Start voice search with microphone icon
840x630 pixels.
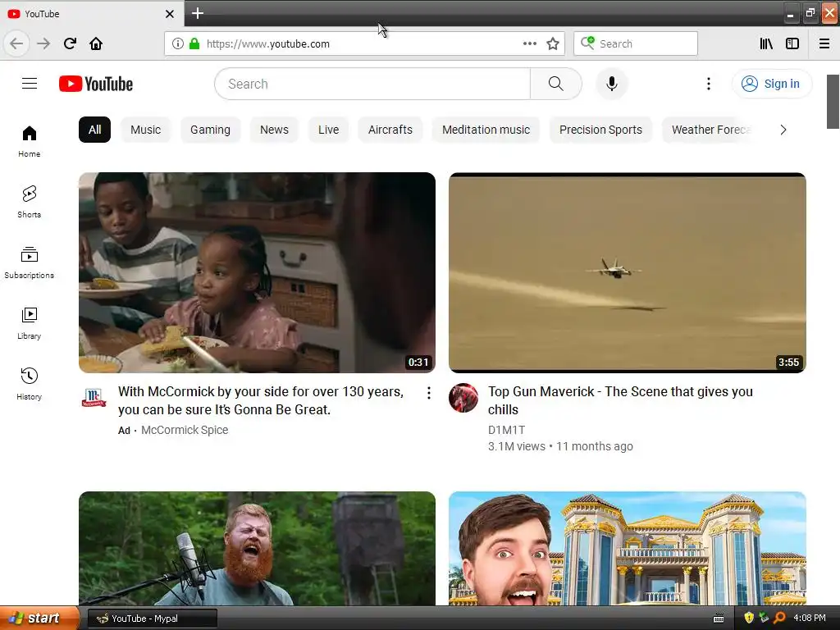[611, 84]
